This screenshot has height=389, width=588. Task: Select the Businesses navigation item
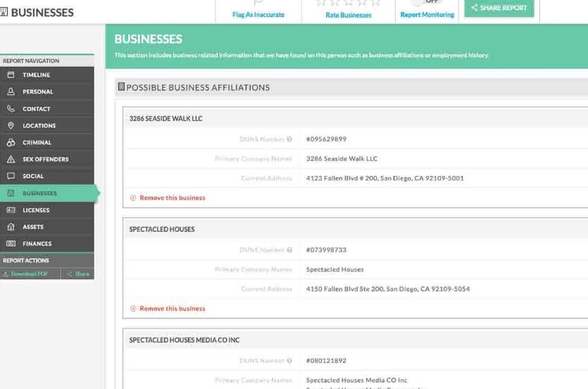[48, 193]
